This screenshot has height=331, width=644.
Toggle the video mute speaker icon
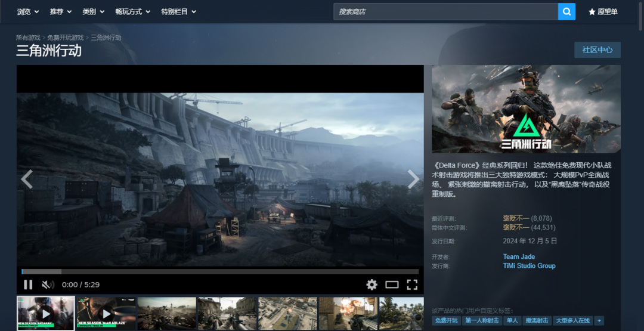pyautogui.click(x=48, y=284)
